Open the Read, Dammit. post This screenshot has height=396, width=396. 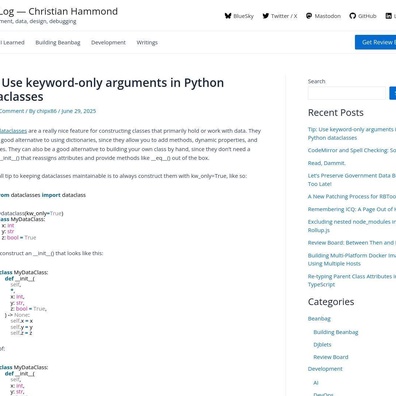click(327, 163)
